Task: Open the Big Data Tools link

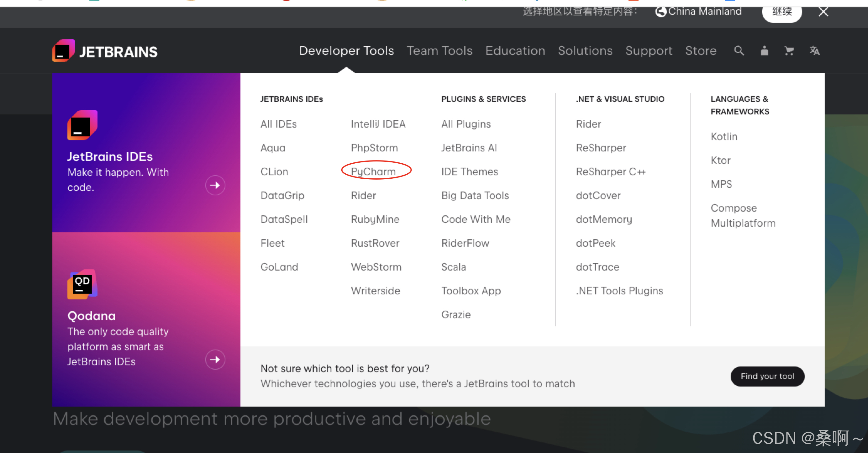Action: coord(475,196)
